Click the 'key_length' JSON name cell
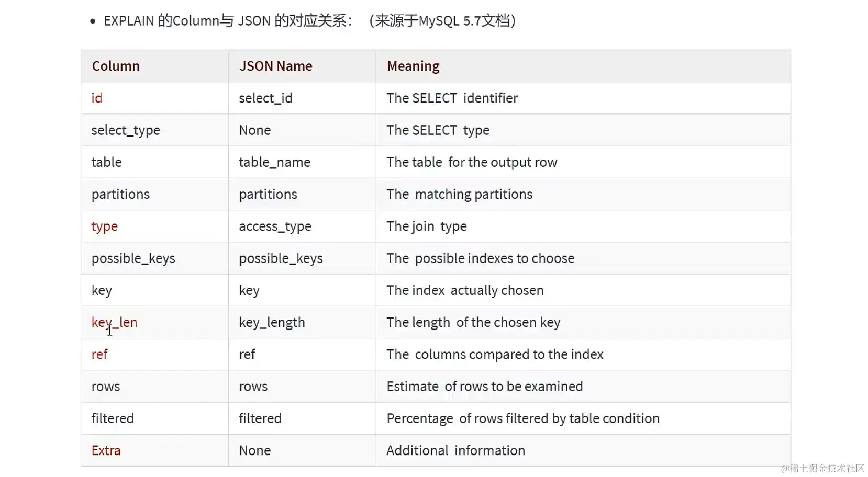The image size is (868, 477). coord(272,322)
